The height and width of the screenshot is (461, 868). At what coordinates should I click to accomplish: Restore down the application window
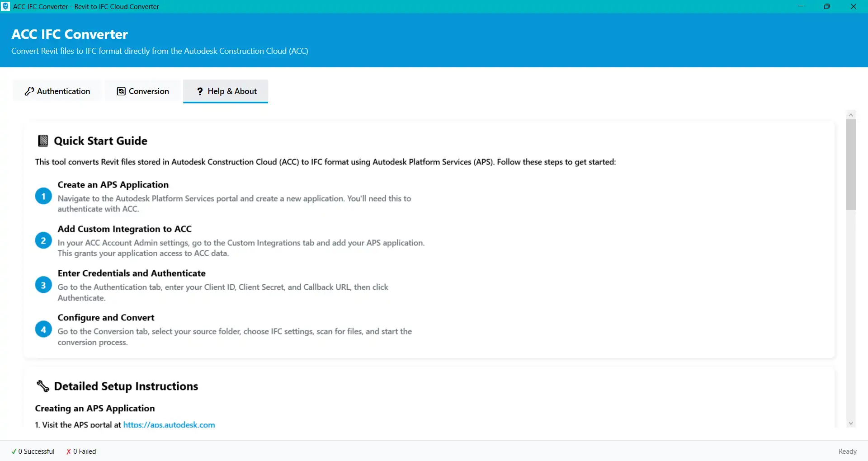click(x=826, y=6)
